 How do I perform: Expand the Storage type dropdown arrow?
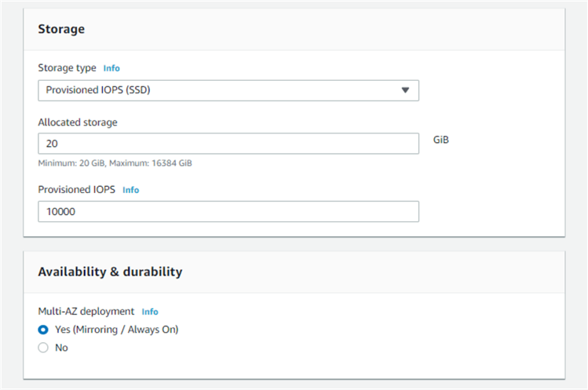[405, 90]
